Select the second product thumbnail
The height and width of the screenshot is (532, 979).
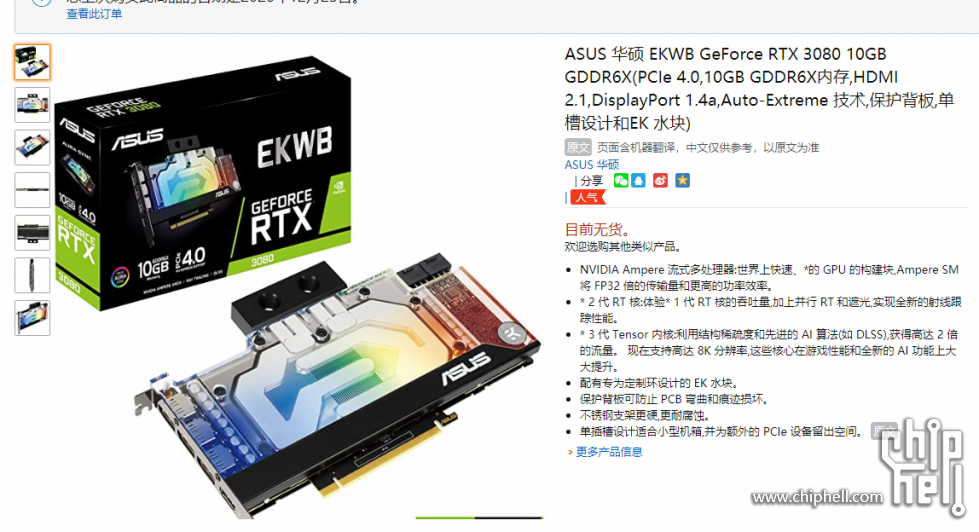click(x=32, y=105)
